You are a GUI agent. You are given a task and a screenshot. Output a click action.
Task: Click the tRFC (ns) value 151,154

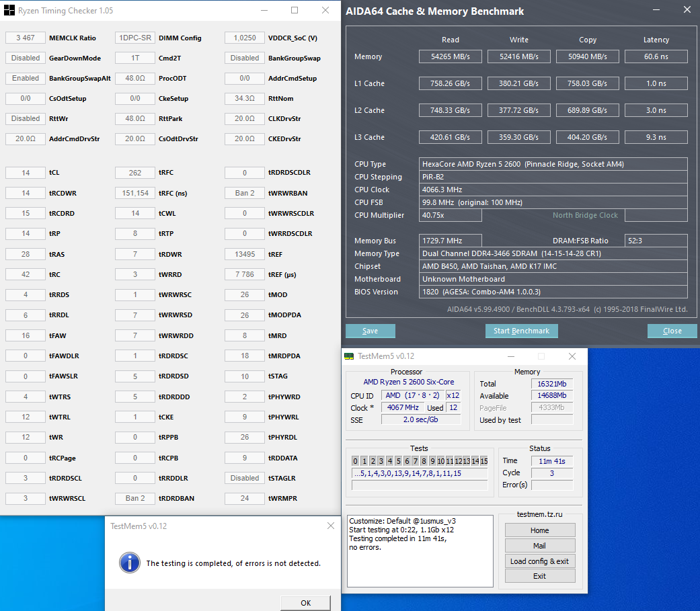coord(134,193)
